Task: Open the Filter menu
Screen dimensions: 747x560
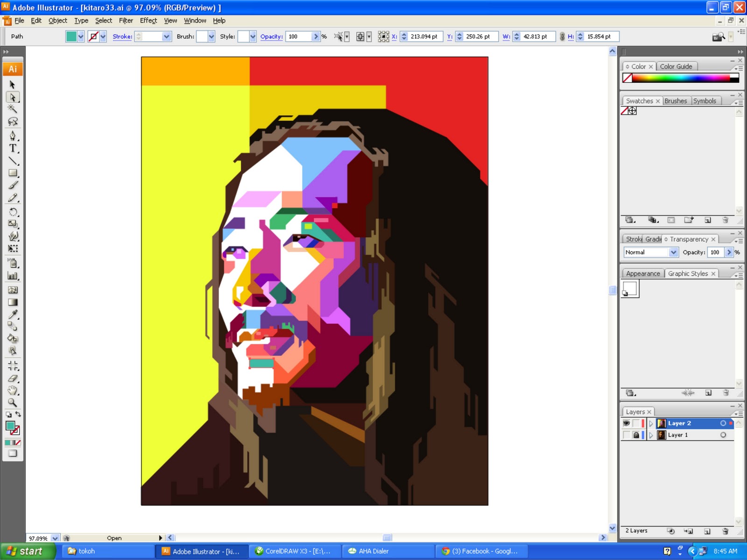Action: click(126, 21)
